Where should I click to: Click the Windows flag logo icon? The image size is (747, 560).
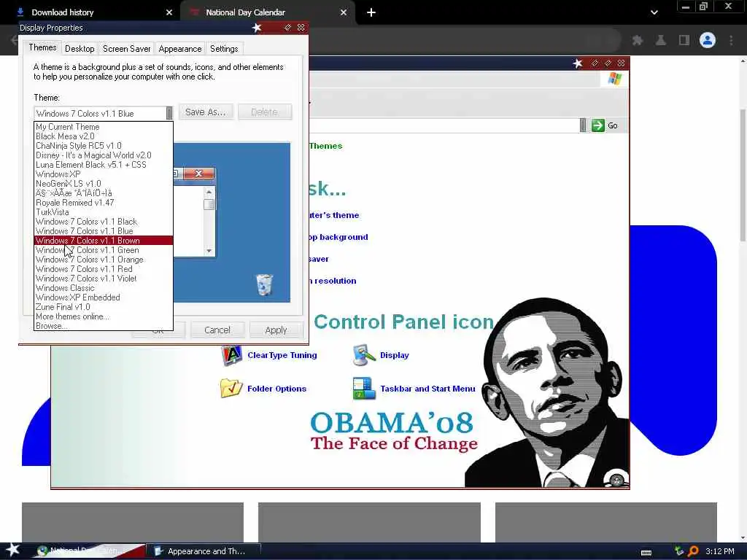615,79
